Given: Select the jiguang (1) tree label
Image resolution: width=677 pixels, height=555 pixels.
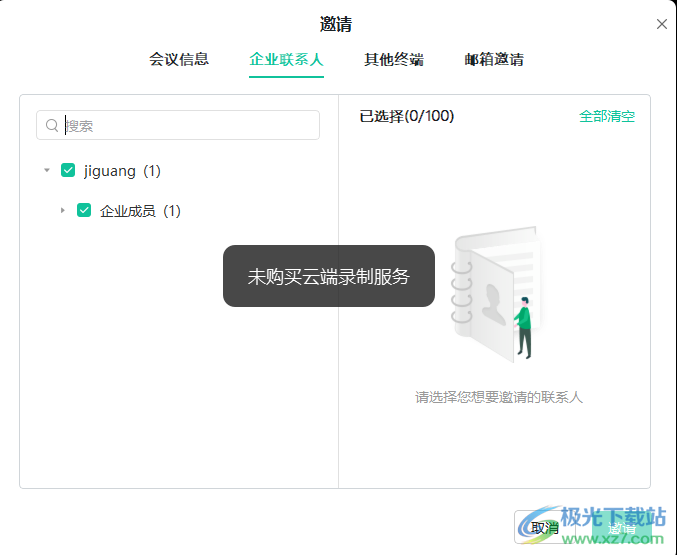Looking at the screenshot, I should click(x=122, y=171).
